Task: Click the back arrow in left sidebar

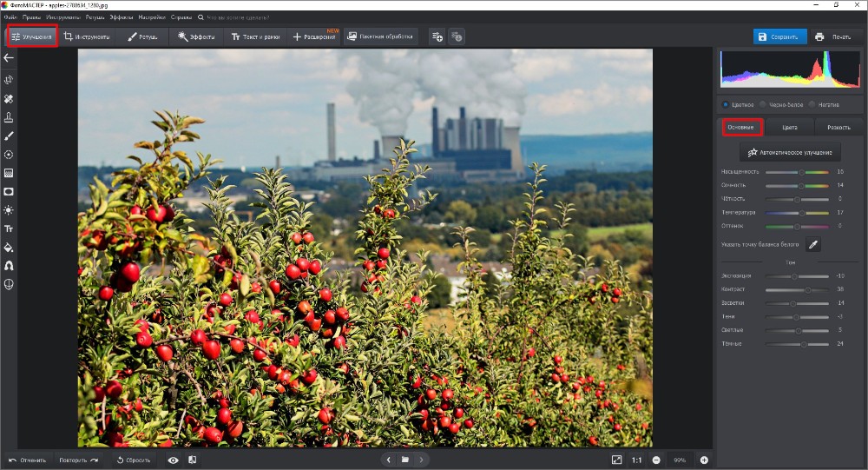Action: pyautogui.click(x=9, y=58)
